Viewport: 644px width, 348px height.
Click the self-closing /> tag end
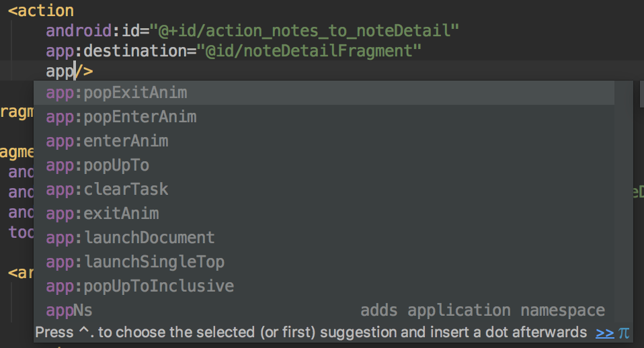pyautogui.click(x=84, y=71)
